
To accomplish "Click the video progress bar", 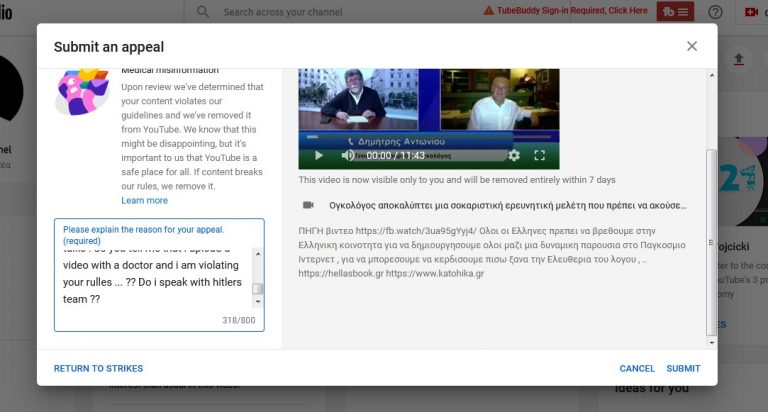I will (429, 137).
